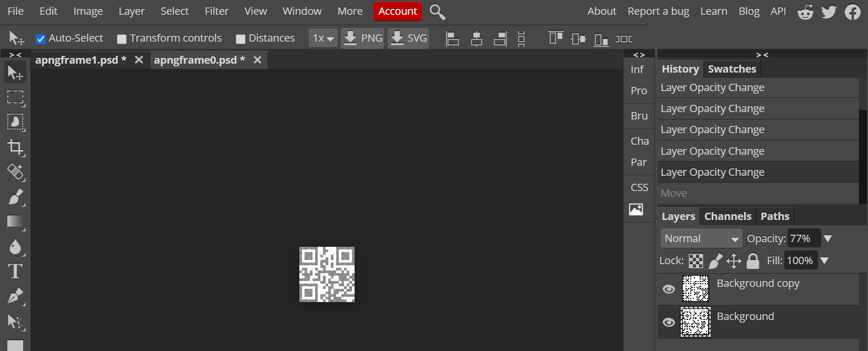
Task: Align top edges icon
Action: point(556,38)
